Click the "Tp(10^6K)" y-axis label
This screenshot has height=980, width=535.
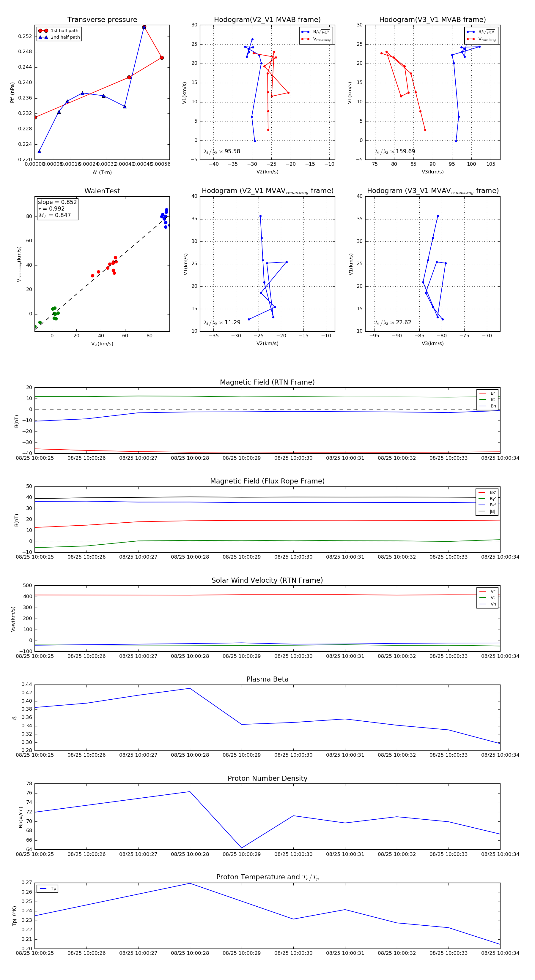pyautogui.click(x=15, y=916)
